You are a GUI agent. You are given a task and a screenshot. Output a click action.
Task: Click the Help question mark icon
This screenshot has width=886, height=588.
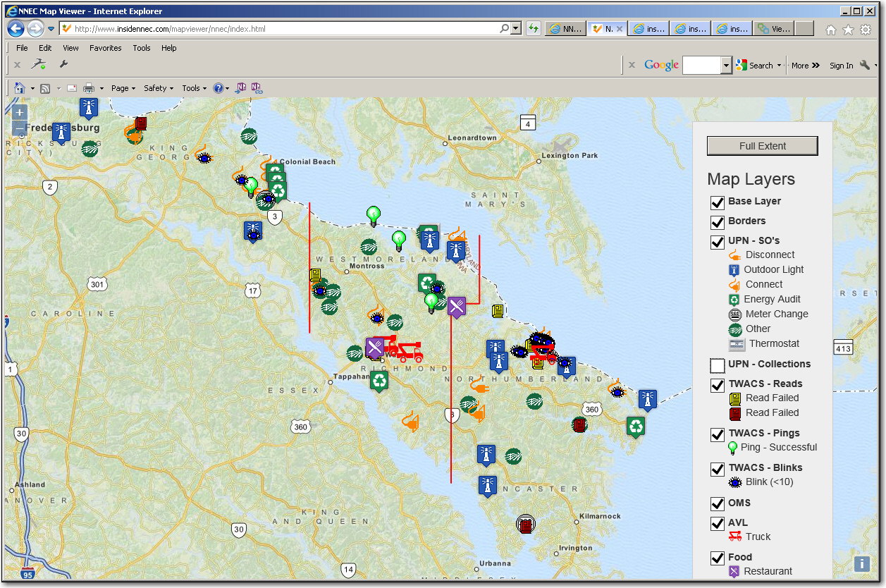[x=219, y=88]
